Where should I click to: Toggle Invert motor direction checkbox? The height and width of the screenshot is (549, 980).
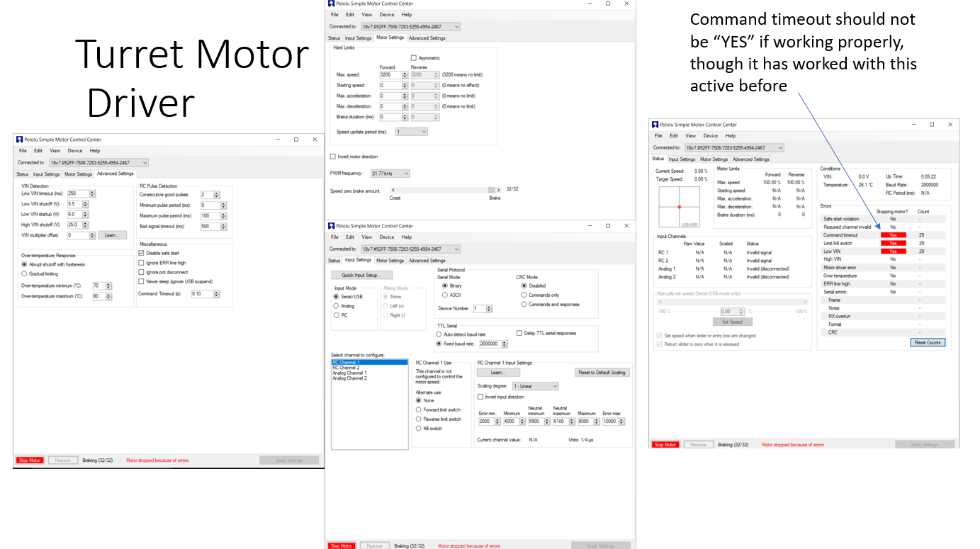333,157
